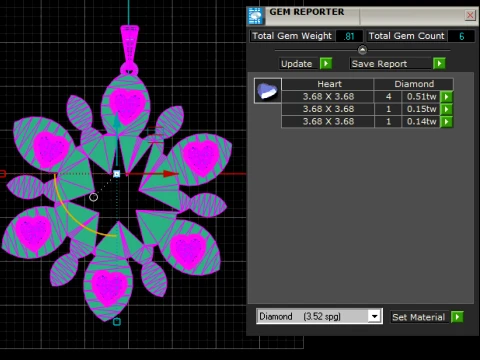Click the Heart column header
The height and width of the screenshot is (360, 480).
[x=328, y=84]
